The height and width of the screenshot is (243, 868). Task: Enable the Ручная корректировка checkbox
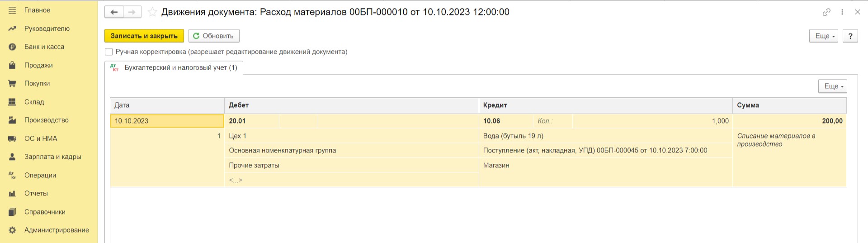pyautogui.click(x=109, y=52)
